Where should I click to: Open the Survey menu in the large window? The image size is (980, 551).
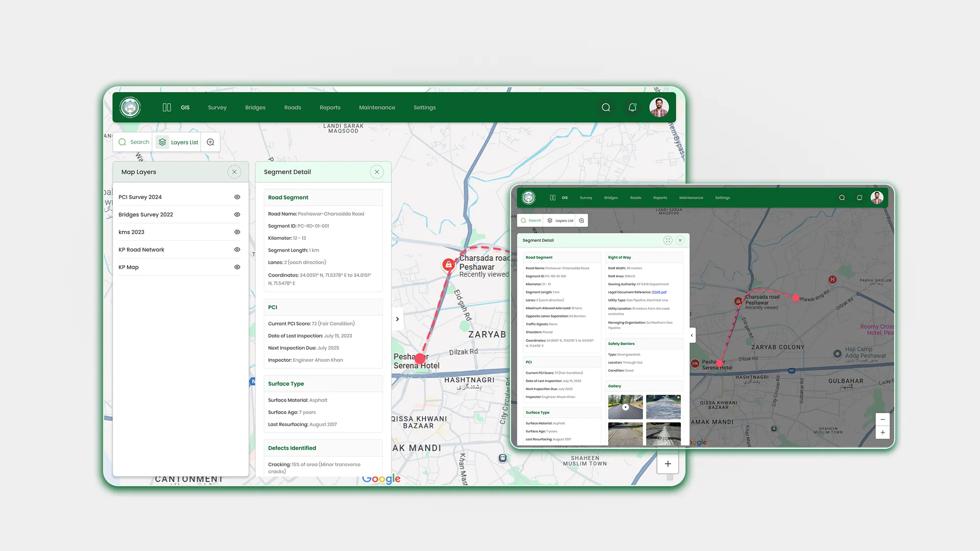217,108
